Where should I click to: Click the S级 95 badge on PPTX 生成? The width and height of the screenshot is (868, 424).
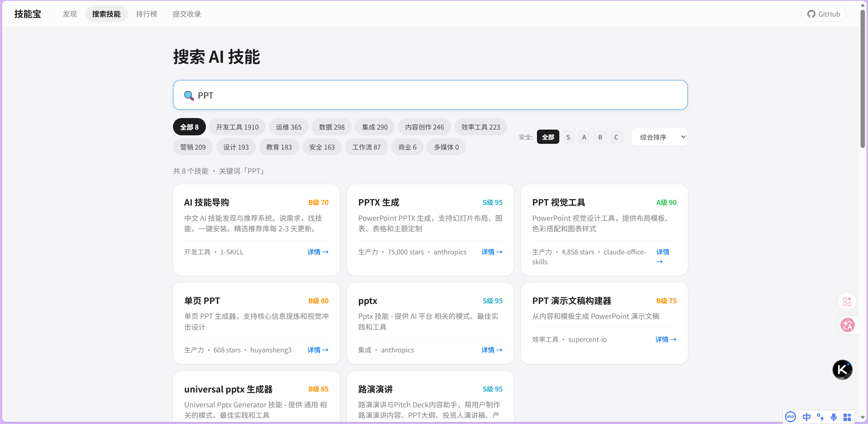pos(493,203)
